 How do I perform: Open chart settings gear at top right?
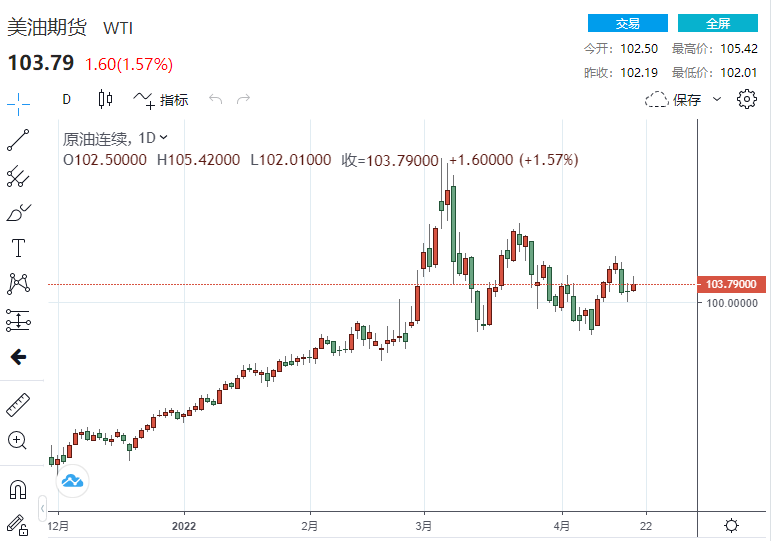click(x=747, y=99)
